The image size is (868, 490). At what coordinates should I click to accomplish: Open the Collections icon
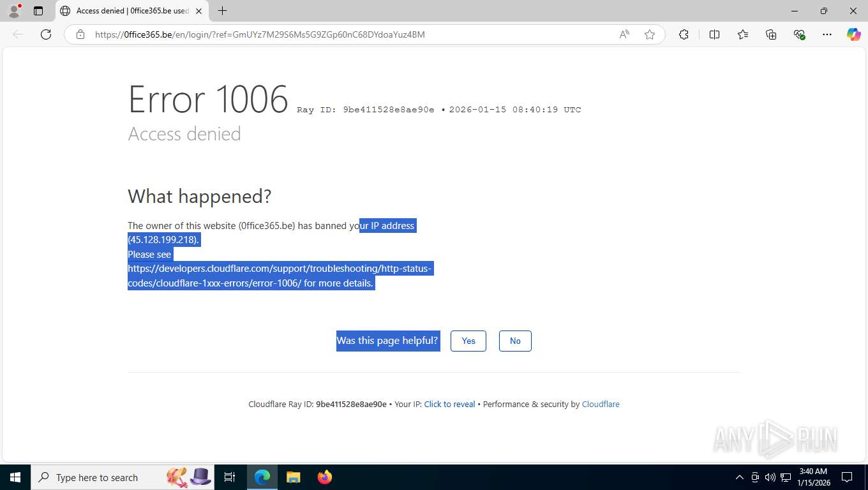(x=771, y=34)
